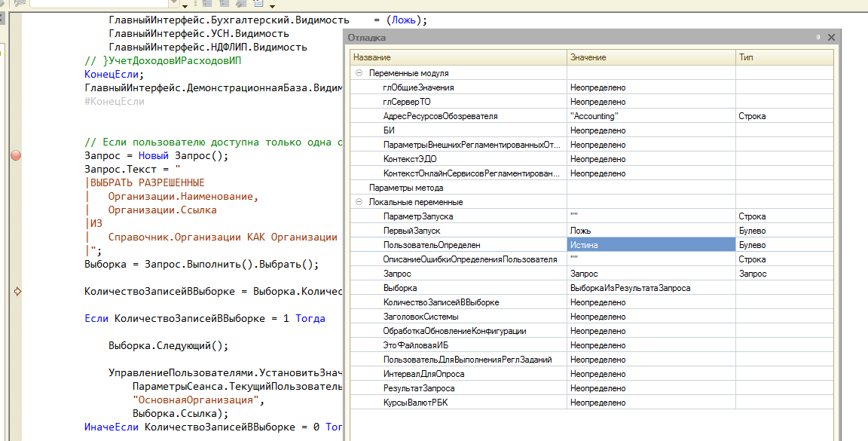The image size is (868, 441).
Task: Collapse the Локальные переменные group
Action: 359,202
